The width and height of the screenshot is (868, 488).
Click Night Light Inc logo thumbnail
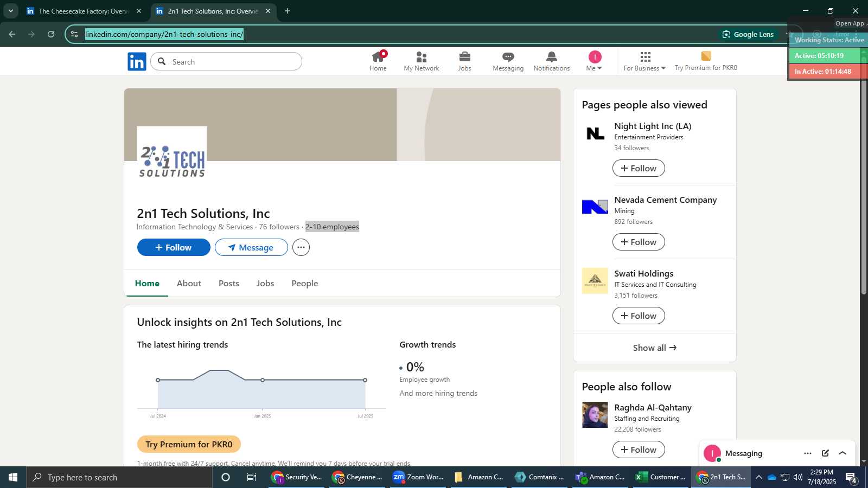[x=595, y=133]
